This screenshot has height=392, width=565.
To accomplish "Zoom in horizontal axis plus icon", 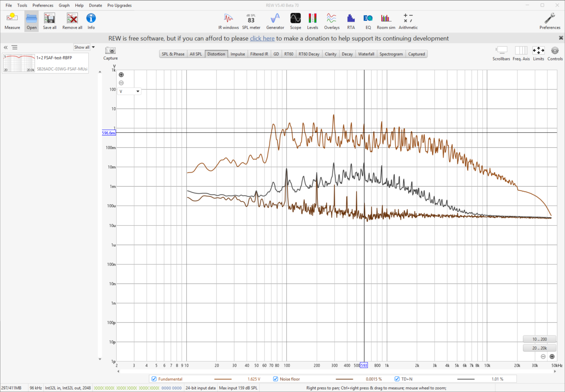I will pyautogui.click(x=552, y=356).
